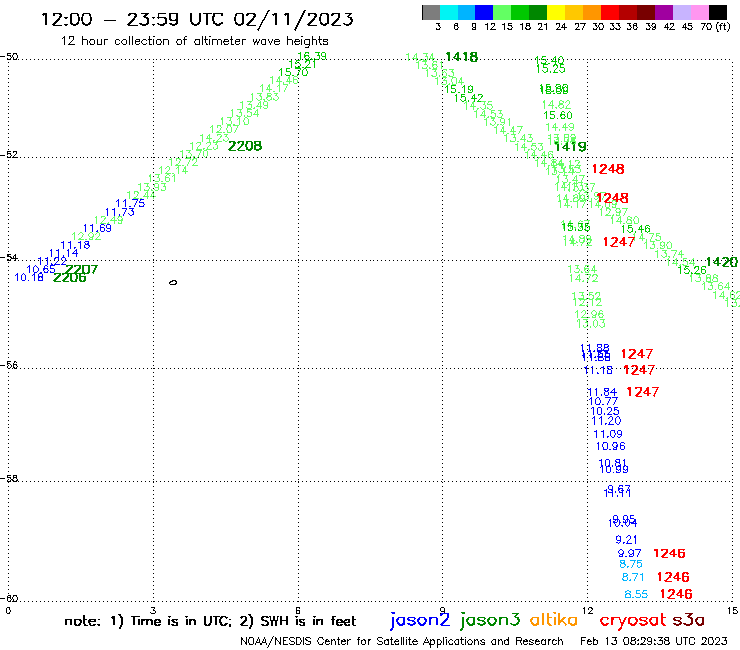Click the wave height value '10.18'
The image size is (740, 650).
(29, 278)
